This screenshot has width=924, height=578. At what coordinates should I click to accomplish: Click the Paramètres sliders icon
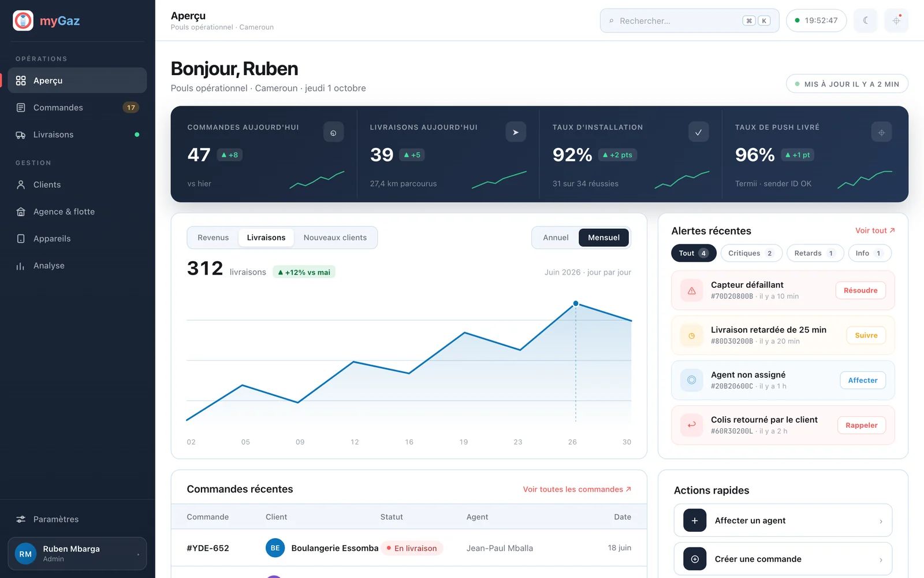[x=21, y=519]
